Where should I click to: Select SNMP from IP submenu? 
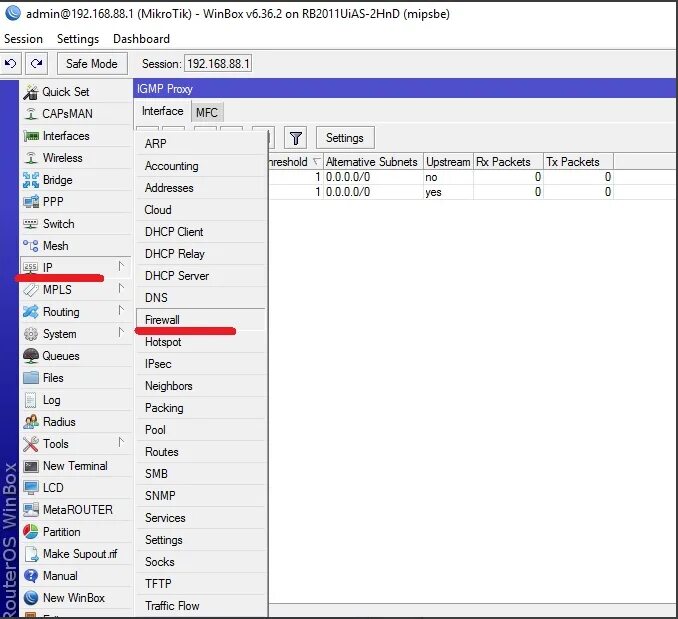pyautogui.click(x=201, y=496)
